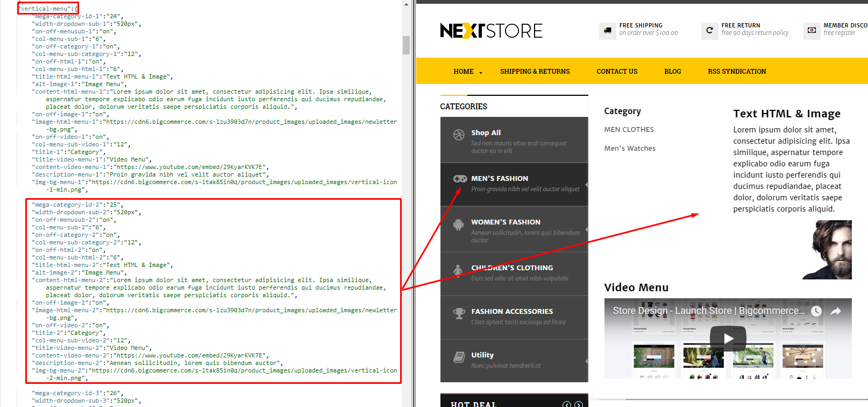Viewport: 868px width, 407px height.
Task: Click the bearded man image
Action: tap(827, 250)
